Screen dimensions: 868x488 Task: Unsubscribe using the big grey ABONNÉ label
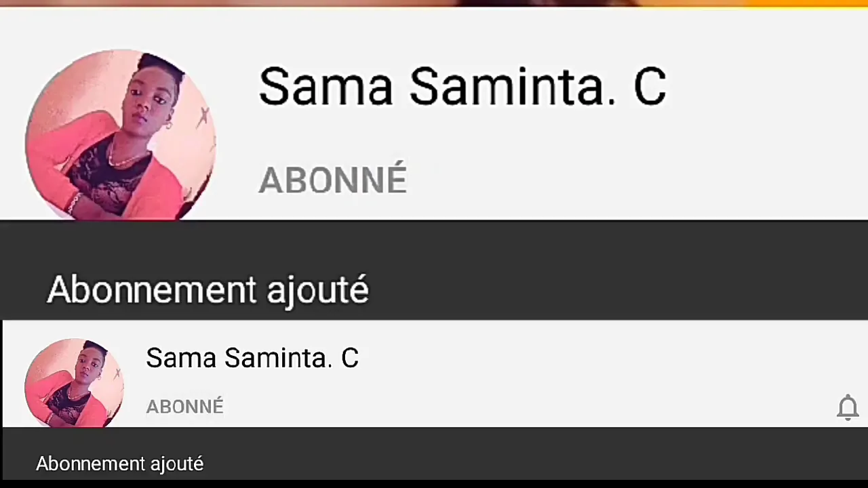332,180
